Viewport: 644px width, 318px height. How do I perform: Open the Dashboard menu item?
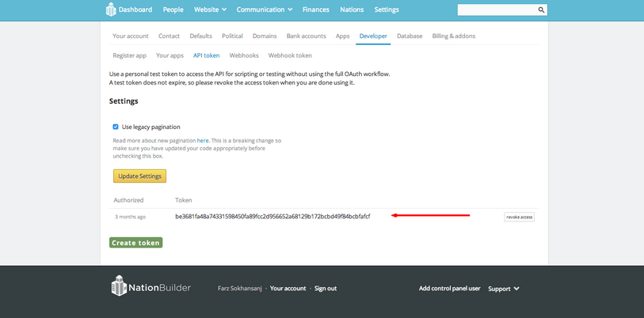135,9
